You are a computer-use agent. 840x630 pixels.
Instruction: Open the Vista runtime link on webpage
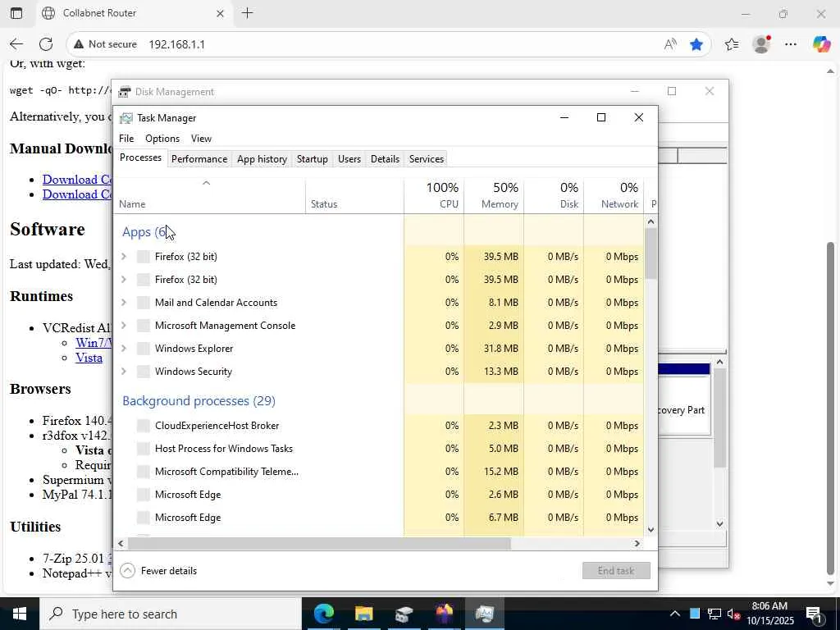click(89, 358)
